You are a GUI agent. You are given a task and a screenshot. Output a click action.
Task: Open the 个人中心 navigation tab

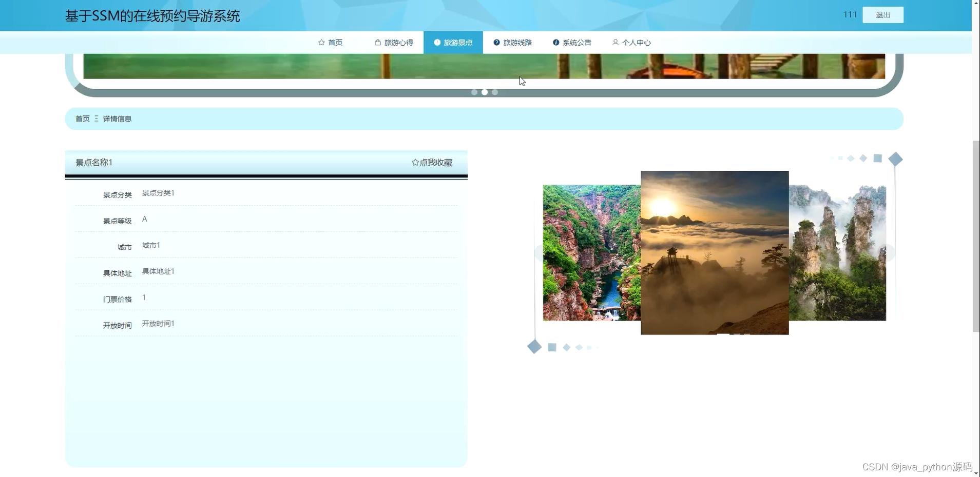(x=631, y=43)
